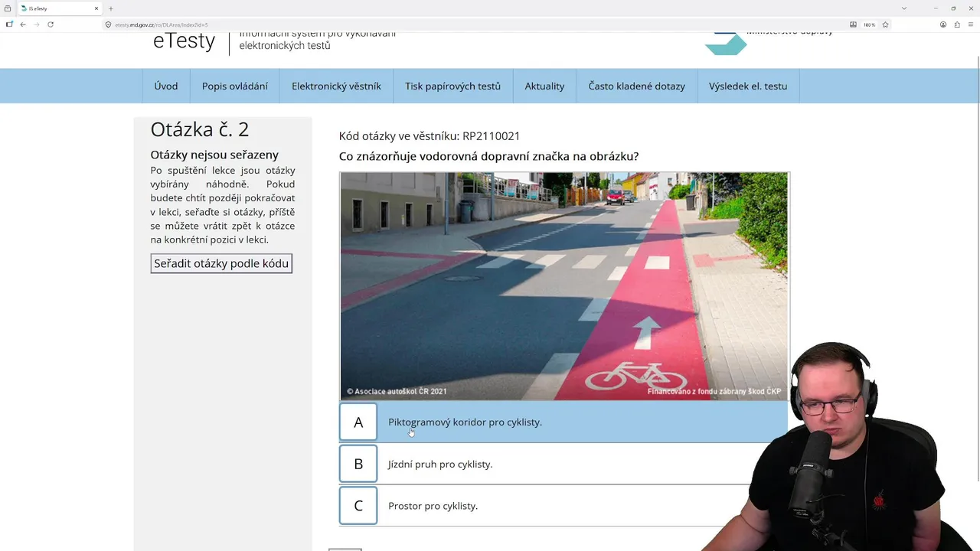Click the question text about vodorovná dopravní značka
This screenshot has width=980, height=551.
pyautogui.click(x=488, y=156)
